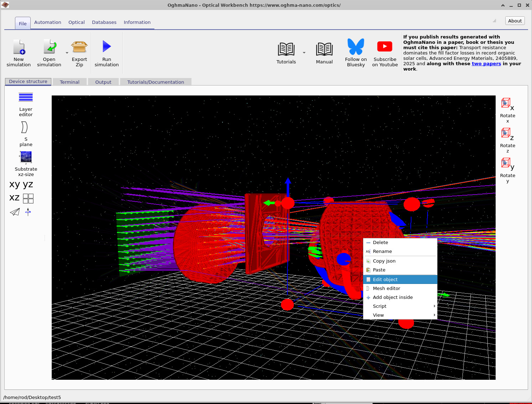Click the Rotate z cube icon
The height and width of the screenshot is (404, 532).
(x=506, y=133)
